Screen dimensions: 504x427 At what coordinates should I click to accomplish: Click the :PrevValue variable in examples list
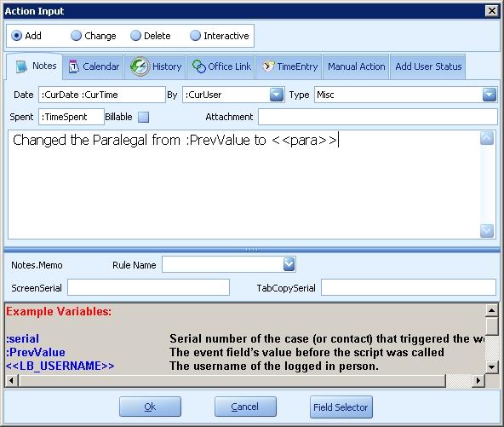tap(36, 352)
